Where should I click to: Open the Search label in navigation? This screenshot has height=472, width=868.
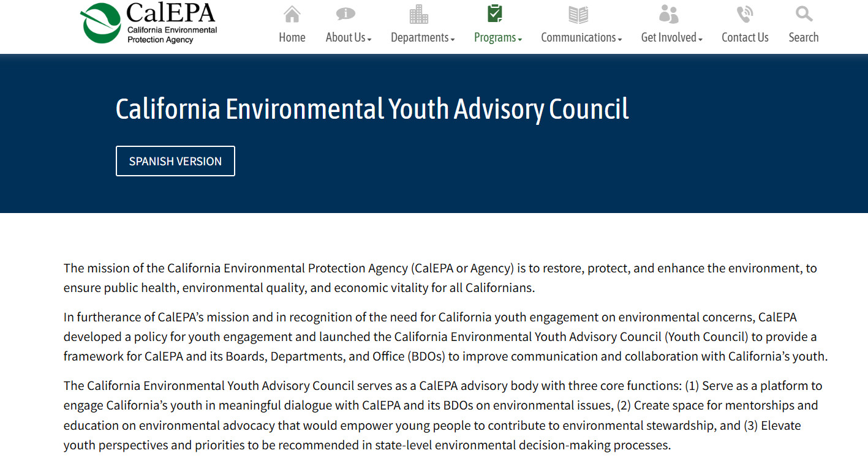click(x=804, y=37)
